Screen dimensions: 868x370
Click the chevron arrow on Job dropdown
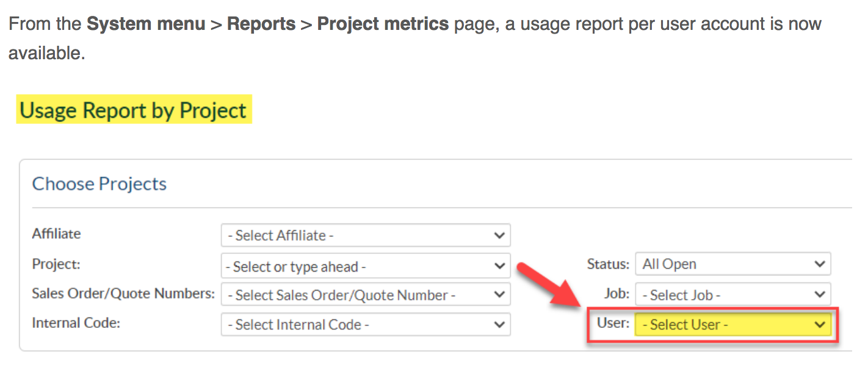(820, 294)
